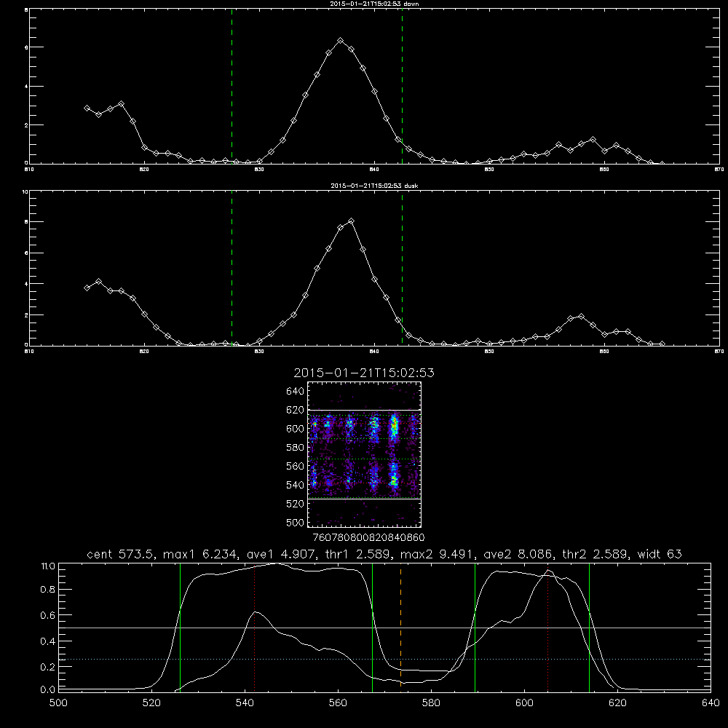Click heatmap y-axis label 580
The height and width of the screenshot is (728, 728).
(x=296, y=448)
